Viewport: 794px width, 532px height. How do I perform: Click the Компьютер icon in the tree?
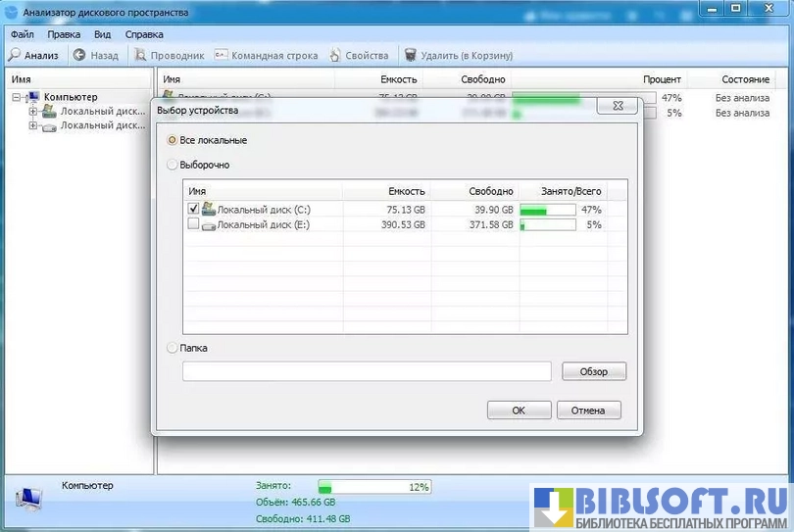point(33,97)
